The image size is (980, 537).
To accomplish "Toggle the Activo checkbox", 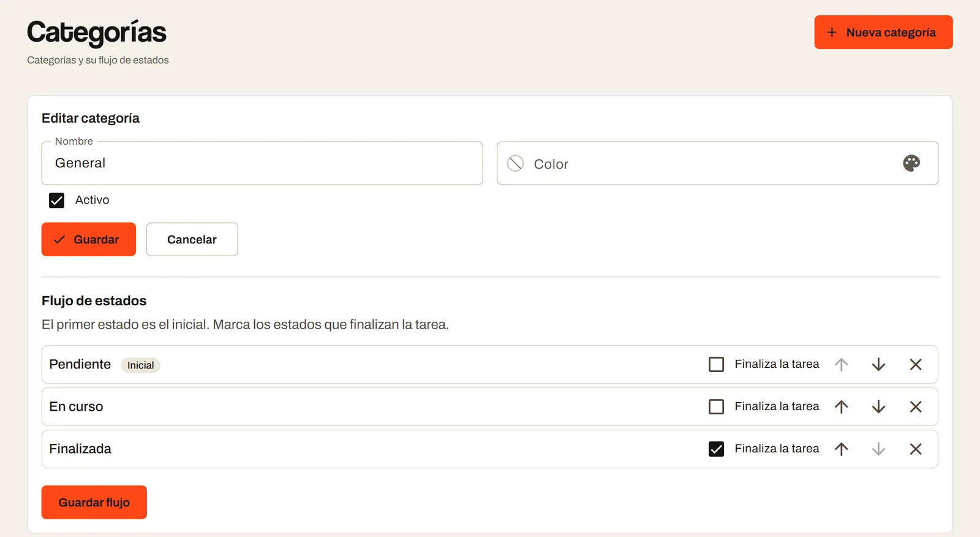I will pos(56,200).
